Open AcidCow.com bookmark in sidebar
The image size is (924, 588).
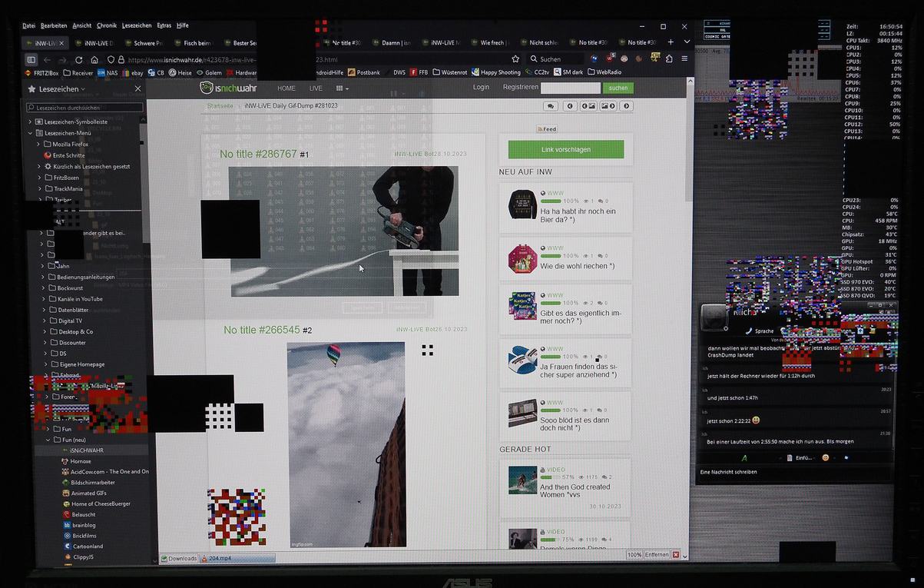[105, 472]
